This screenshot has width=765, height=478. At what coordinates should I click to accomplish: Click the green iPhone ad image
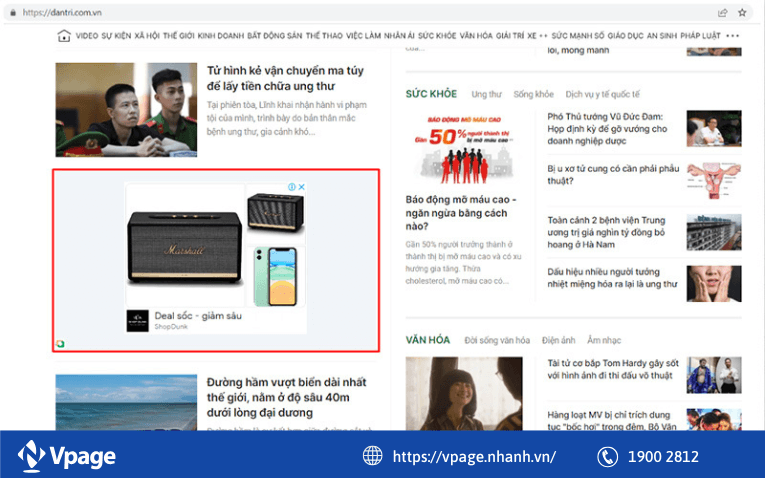coord(276,277)
